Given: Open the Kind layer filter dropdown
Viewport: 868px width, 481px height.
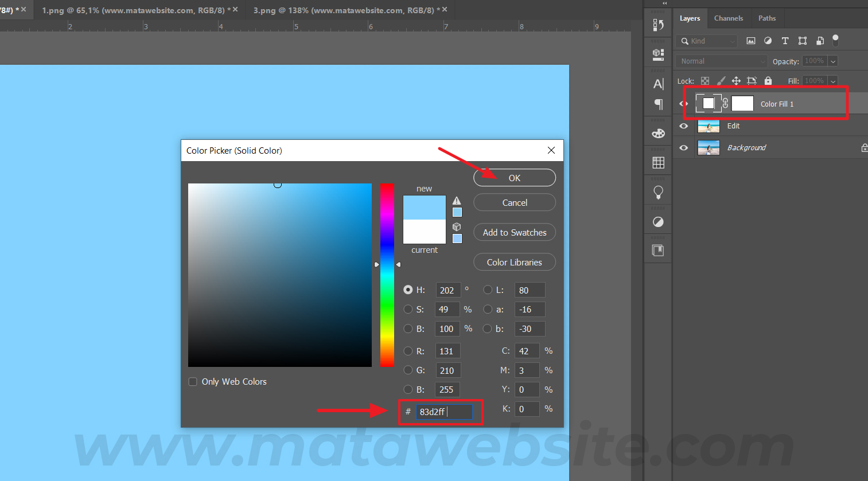Looking at the screenshot, I should click(707, 41).
